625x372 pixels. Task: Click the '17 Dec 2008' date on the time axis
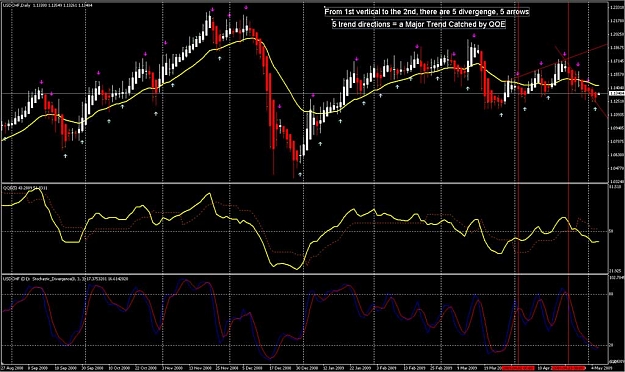pos(280,368)
